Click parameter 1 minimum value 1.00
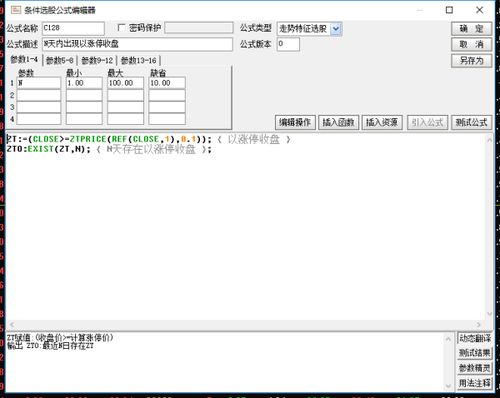 point(84,83)
